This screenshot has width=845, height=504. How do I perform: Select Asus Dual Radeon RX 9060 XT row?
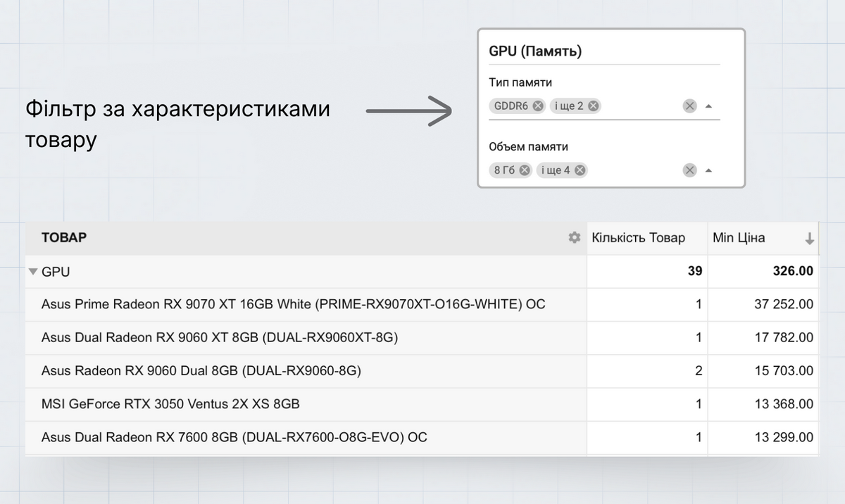coord(220,338)
